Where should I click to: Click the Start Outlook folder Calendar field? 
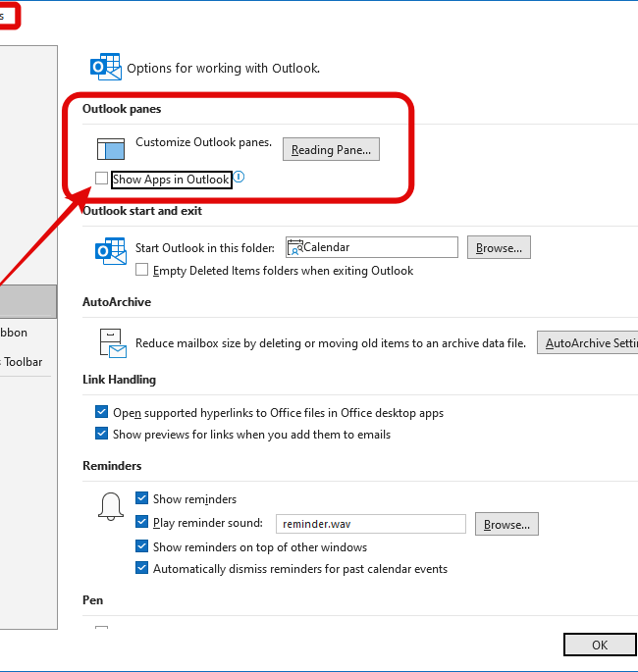pos(372,247)
